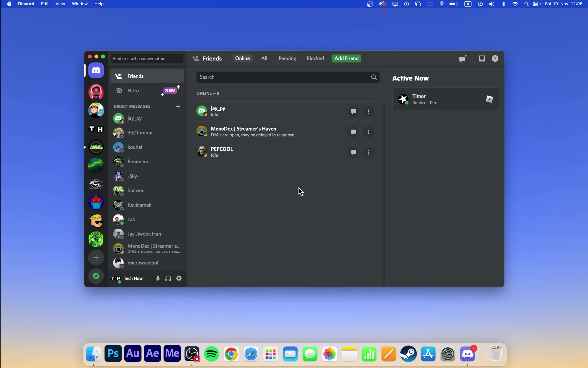588x368 pixels.
Task: Open direct message with microwavebol
Action: [x=147, y=263]
